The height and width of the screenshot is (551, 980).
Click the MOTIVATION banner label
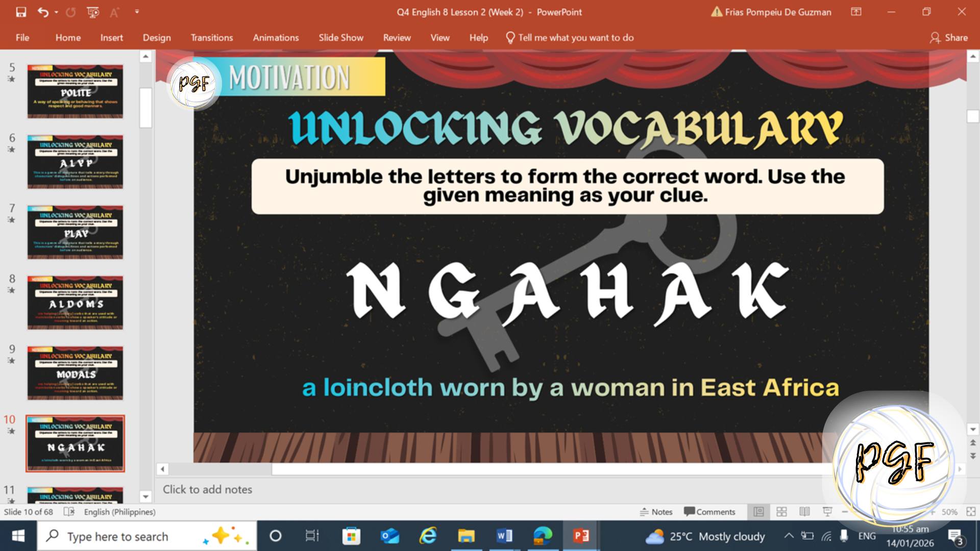(289, 78)
